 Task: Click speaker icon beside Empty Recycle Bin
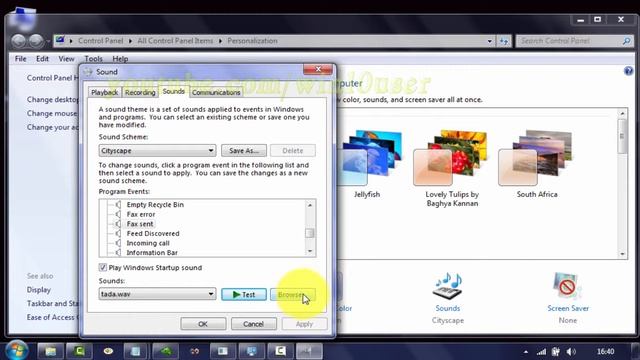[x=118, y=204]
